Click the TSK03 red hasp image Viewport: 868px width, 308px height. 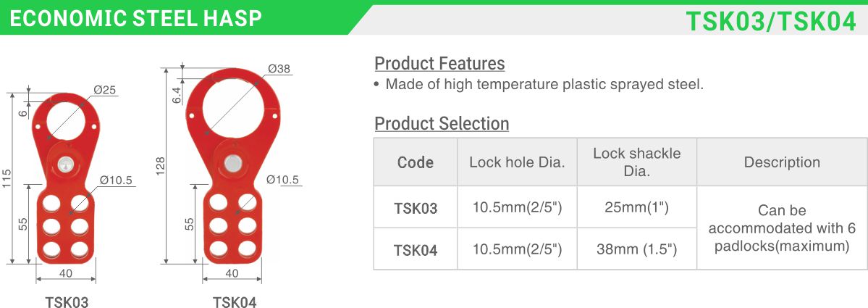(66, 178)
